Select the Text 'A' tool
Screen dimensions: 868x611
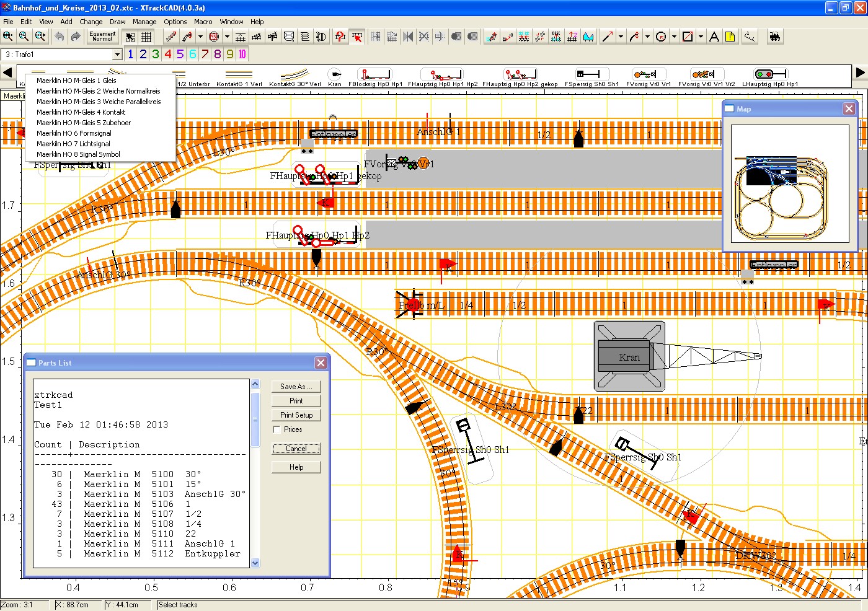[714, 37]
